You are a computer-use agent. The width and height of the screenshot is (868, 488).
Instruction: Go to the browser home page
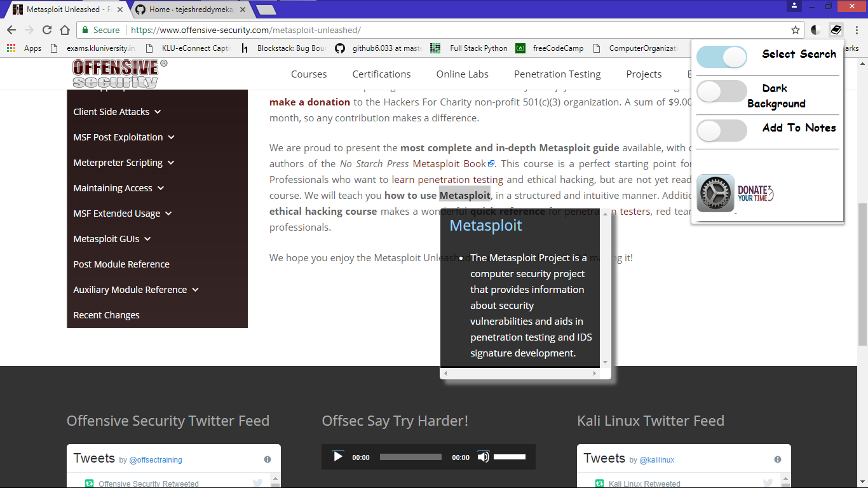click(x=65, y=30)
